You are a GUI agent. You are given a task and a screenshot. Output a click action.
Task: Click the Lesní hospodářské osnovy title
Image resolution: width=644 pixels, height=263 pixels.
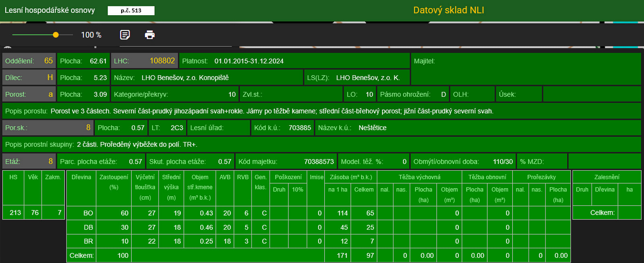coord(50,10)
